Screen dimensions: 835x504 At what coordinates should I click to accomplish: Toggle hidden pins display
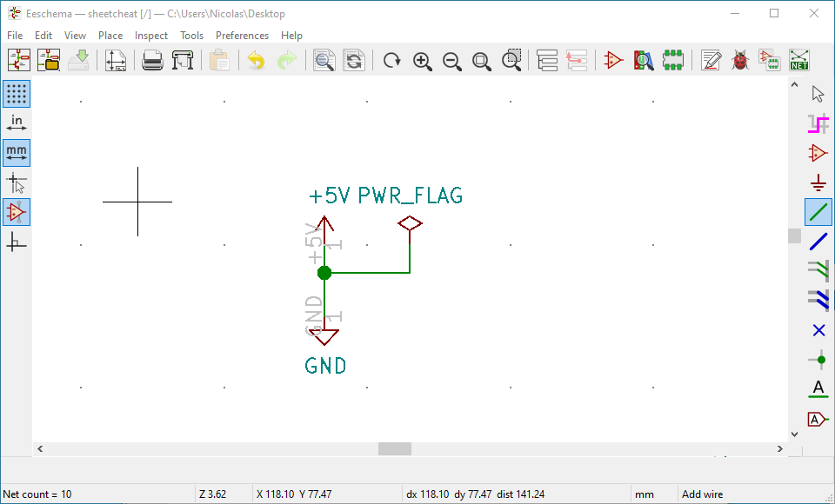pyautogui.click(x=17, y=212)
